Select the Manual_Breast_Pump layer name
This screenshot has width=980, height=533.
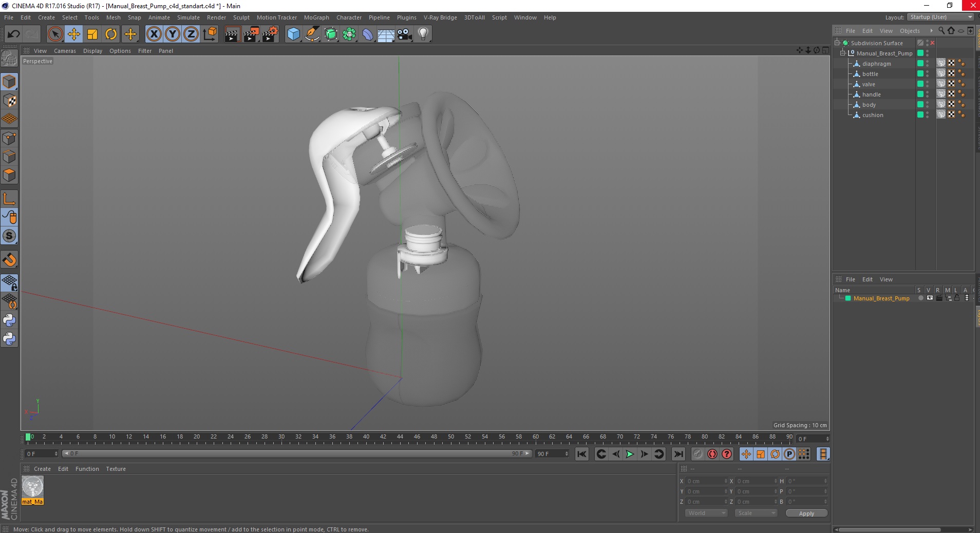pyautogui.click(x=881, y=298)
